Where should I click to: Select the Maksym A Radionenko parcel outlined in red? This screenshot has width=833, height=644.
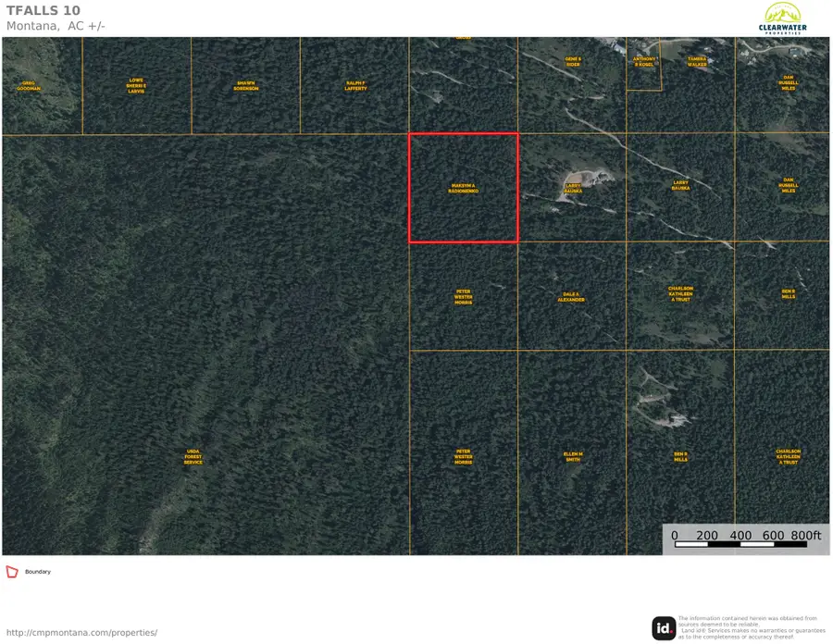[x=463, y=188]
